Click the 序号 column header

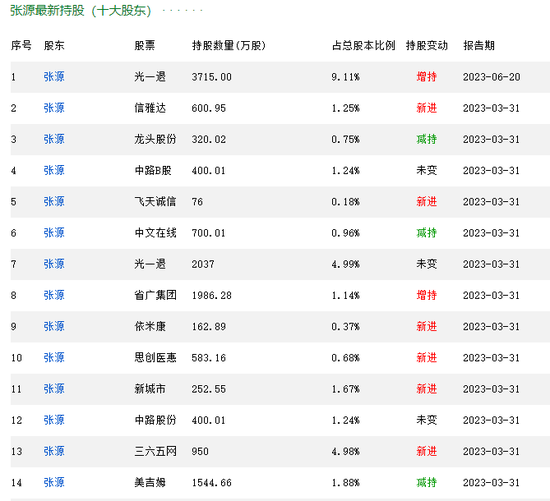[x=21, y=46]
